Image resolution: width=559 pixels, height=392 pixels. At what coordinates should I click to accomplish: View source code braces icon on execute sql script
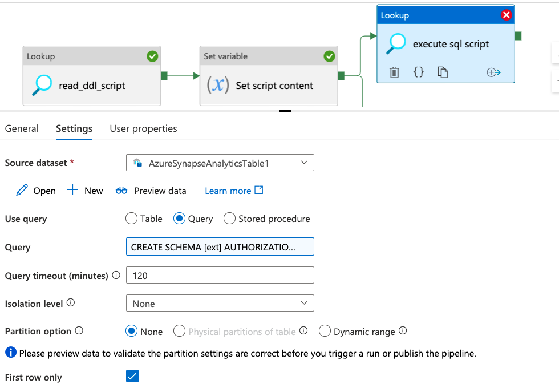pyautogui.click(x=419, y=72)
